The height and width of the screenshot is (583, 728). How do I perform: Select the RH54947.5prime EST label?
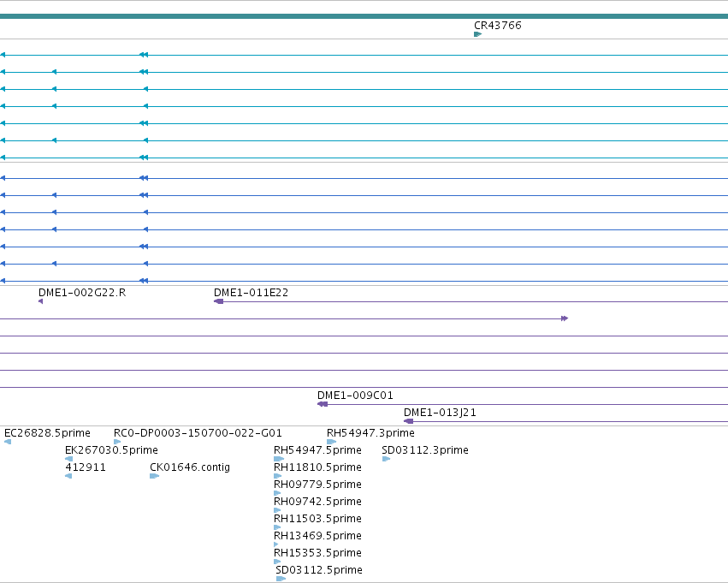pos(317,450)
